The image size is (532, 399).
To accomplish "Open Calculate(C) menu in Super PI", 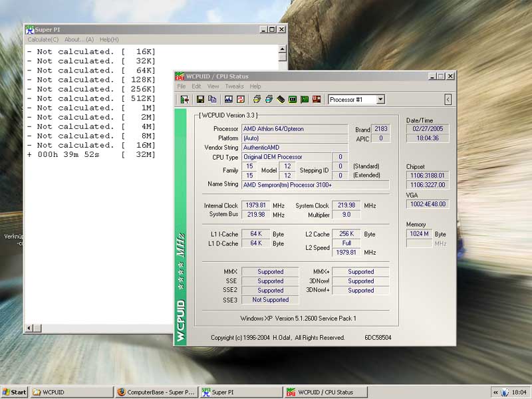I will tap(43, 40).
